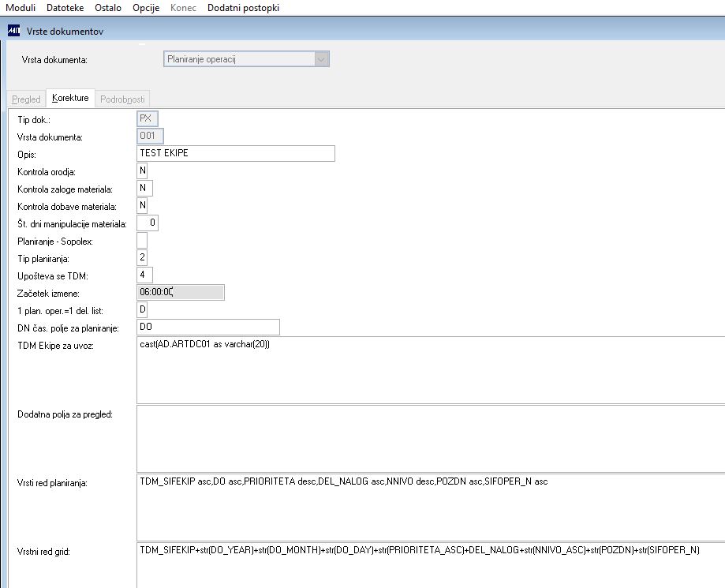Click the Kontrola zaloge materiala field

coord(144,188)
